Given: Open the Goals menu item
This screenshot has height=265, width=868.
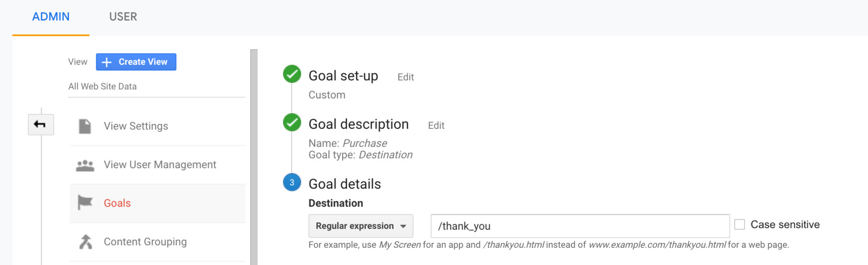Looking at the screenshot, I should tap(117, 203).
